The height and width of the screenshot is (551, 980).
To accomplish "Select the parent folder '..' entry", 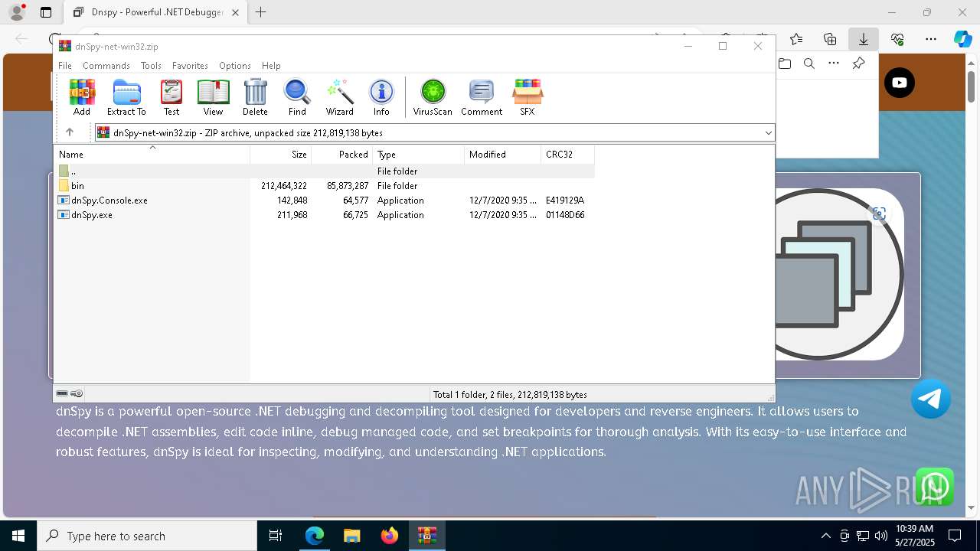I will pos(325,171).
